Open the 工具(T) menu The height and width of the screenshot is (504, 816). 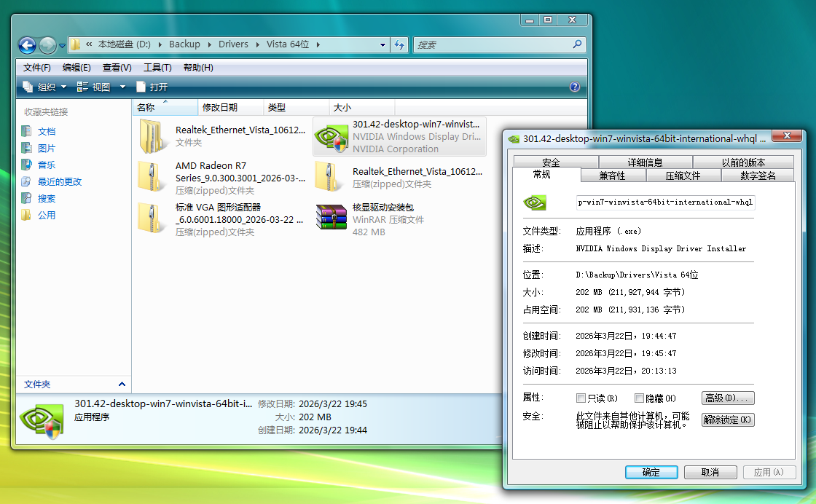tap(157, 68)
